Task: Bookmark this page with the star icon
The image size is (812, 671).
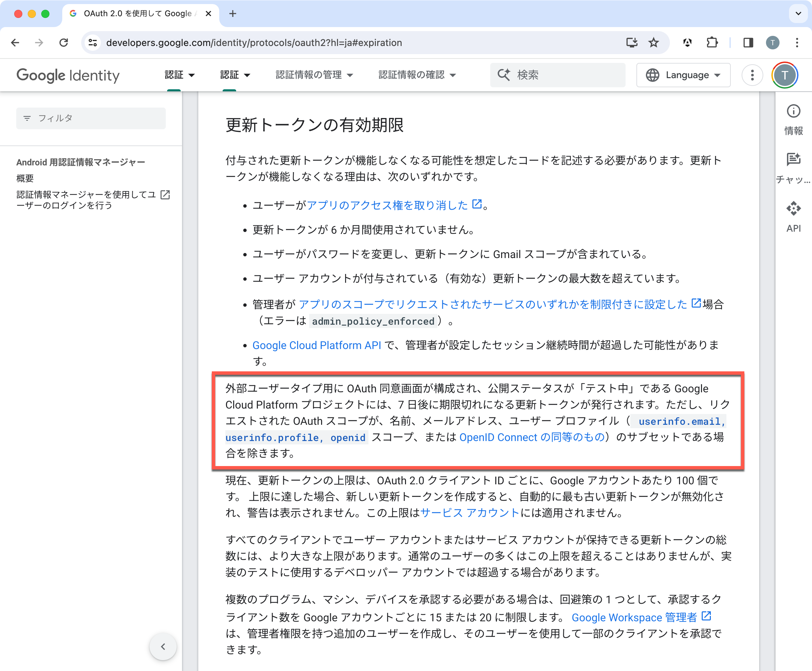Action: pos(653,43)
